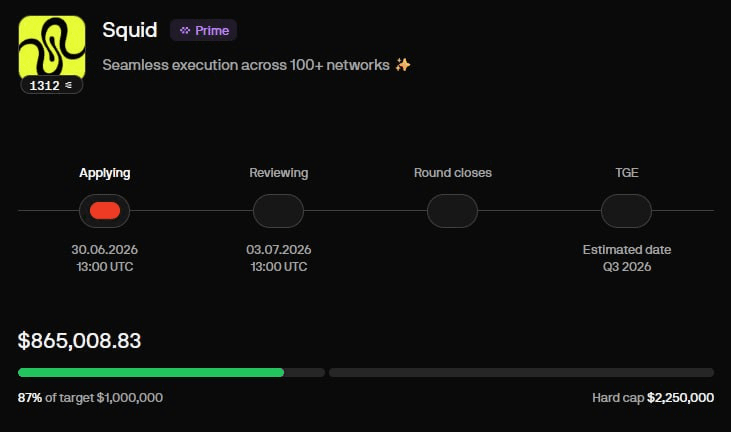Click the $865,008.83 raised amount

[x=79, y=341]
